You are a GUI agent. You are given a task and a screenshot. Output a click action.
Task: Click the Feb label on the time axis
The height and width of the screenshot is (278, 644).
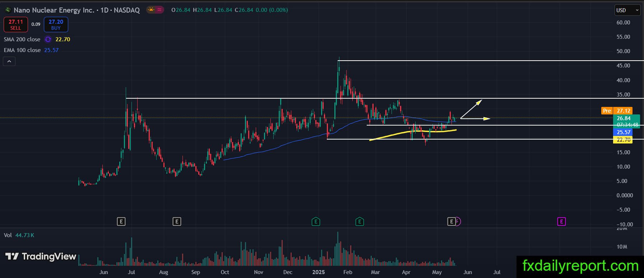tap(348, 272)
